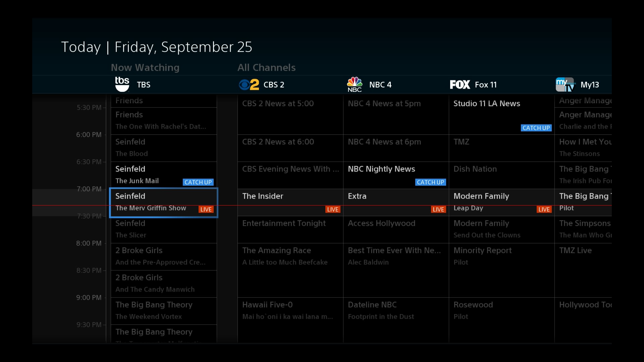Select The Simpsons on My13
Image resolution: width=644 pixels, height=362 pixels.
[x=583, y=230]
